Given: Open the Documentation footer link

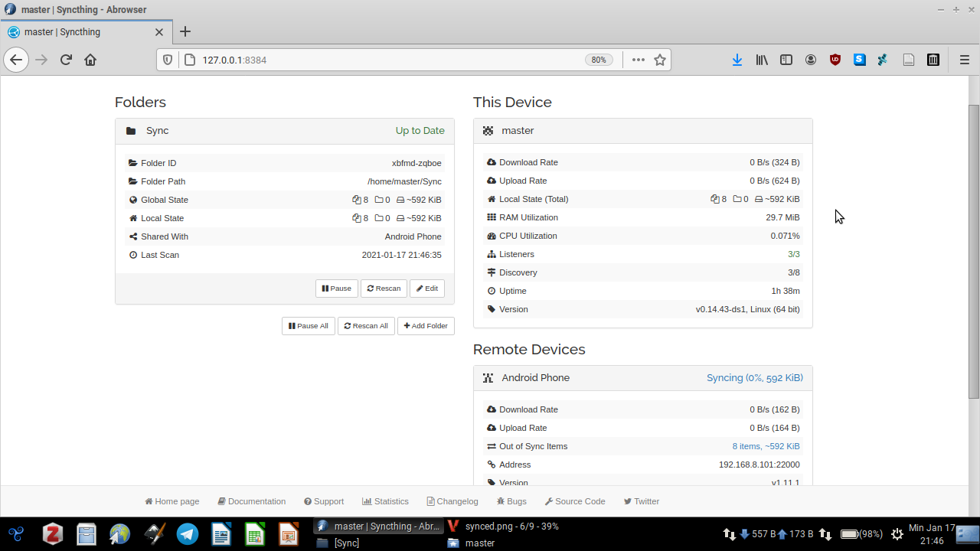Looking at the screenshot, I should [x=252, y=501].
